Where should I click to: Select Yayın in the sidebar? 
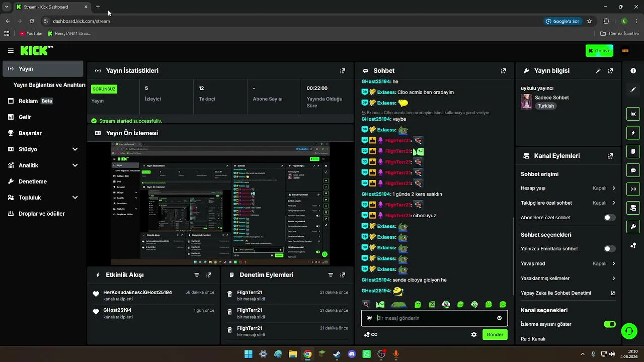pyautogui.click(x=43, y=69)
